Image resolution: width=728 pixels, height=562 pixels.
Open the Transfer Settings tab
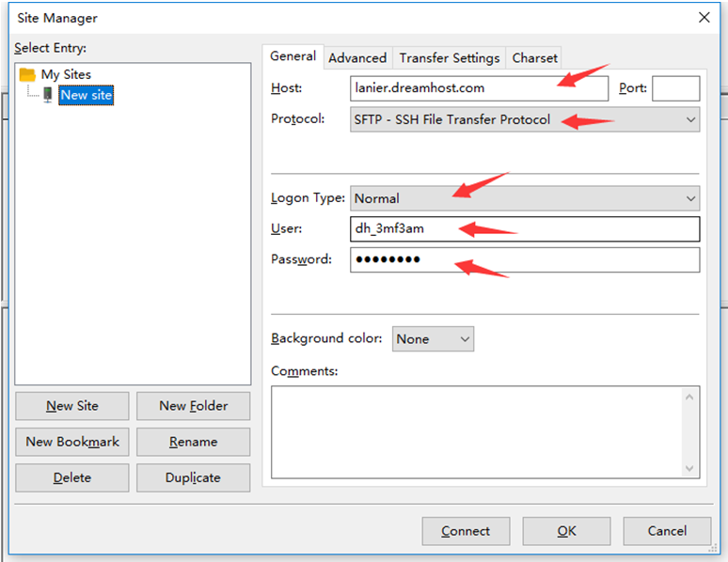click(449, 58)
